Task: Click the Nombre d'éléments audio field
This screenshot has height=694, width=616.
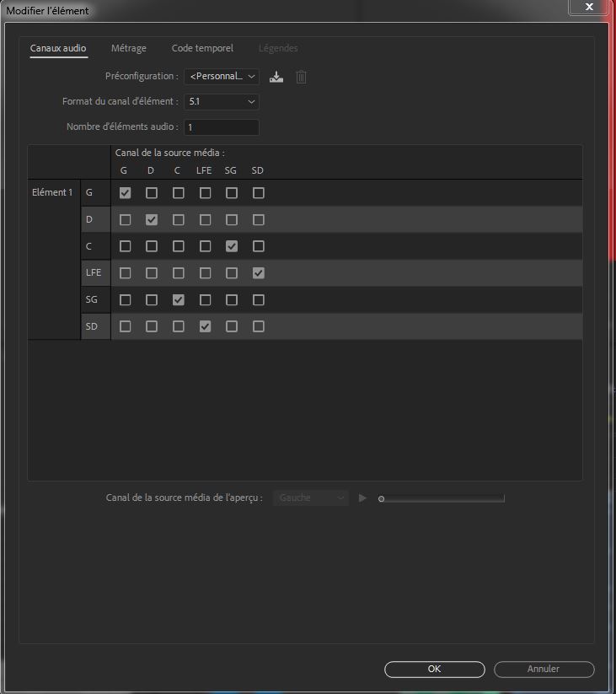Action: (x=222, y=127)
